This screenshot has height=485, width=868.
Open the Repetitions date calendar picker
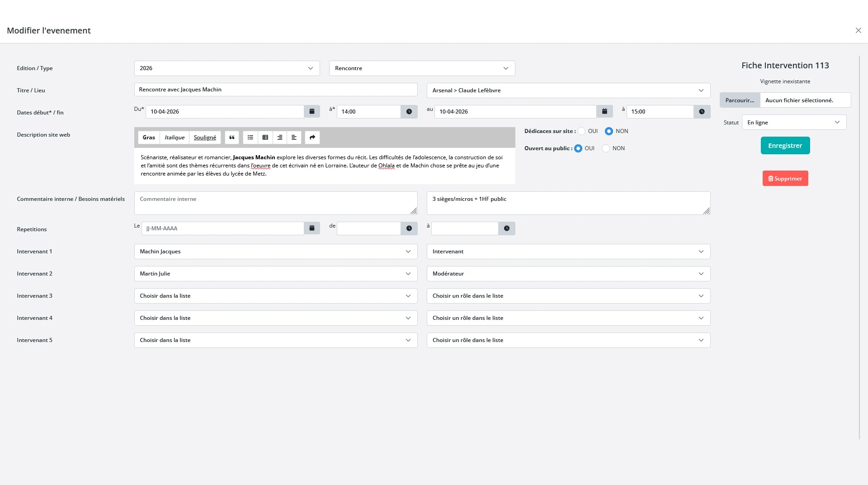(x=312, y=228)
